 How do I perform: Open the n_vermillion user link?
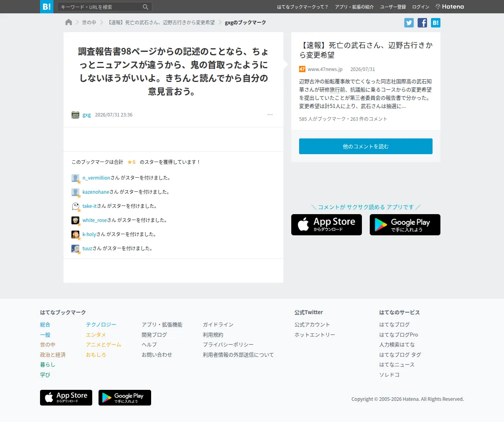(x=96, y=178)
